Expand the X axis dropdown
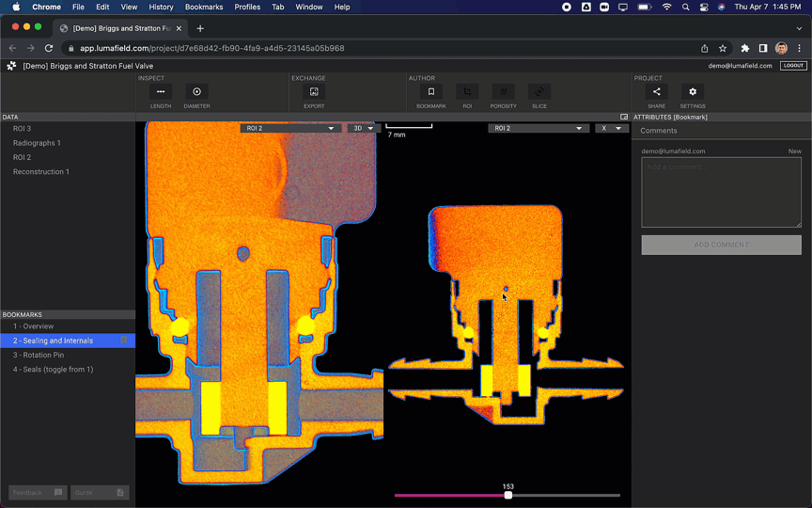812x508 pixels. (610, 128)
